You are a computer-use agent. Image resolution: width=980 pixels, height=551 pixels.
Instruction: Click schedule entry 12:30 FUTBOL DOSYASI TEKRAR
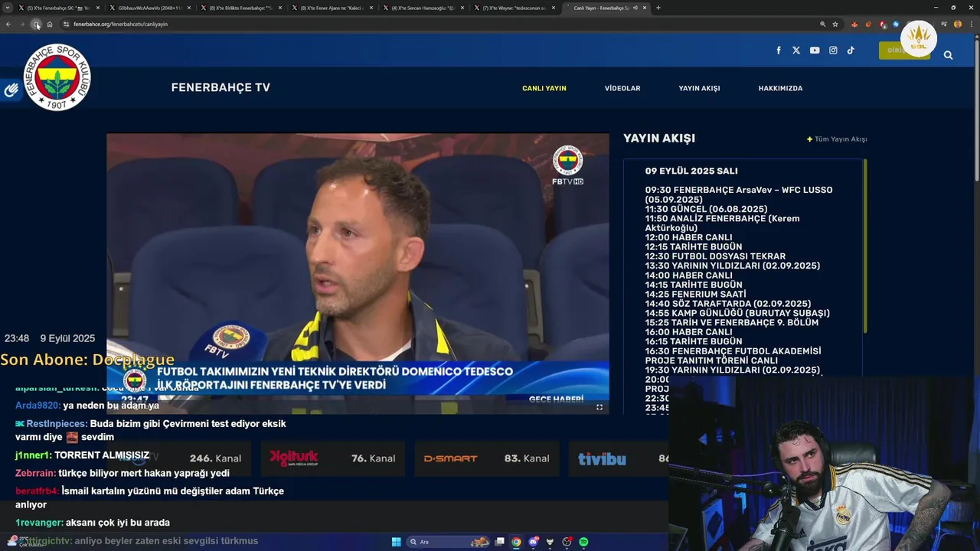715,256
